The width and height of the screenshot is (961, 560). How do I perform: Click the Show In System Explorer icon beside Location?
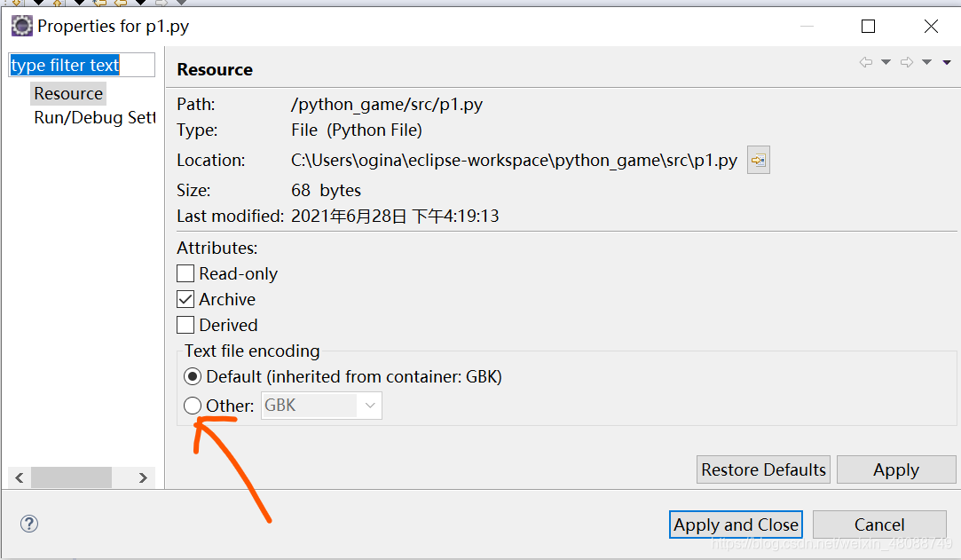point(758,161)
